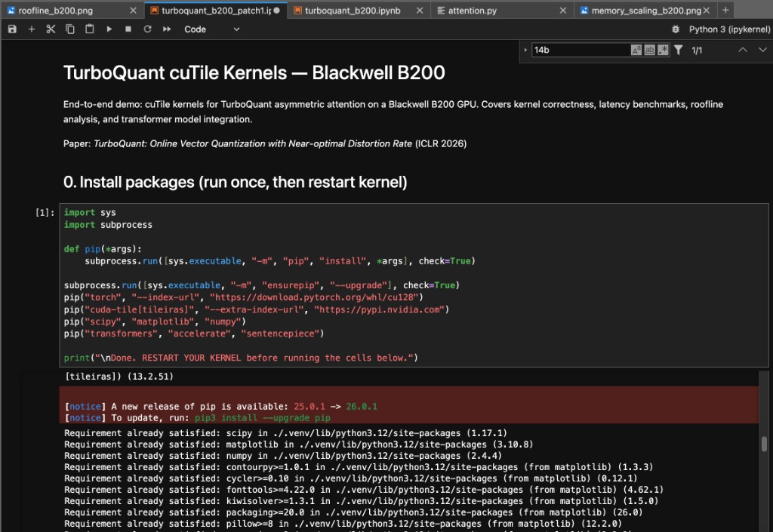The image size is (773, 532).
Task: Save the notebook with the floppy disk icon
Action: pos(12,29)
